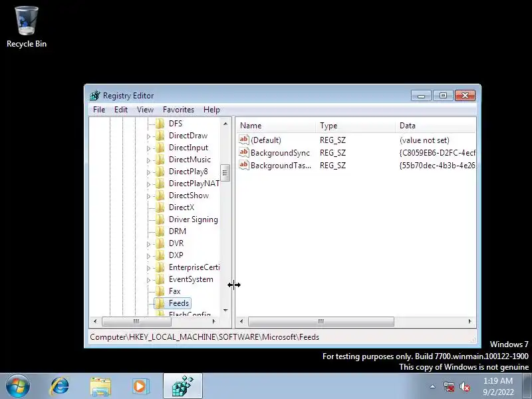Open the Edit menu

(121, 110)
